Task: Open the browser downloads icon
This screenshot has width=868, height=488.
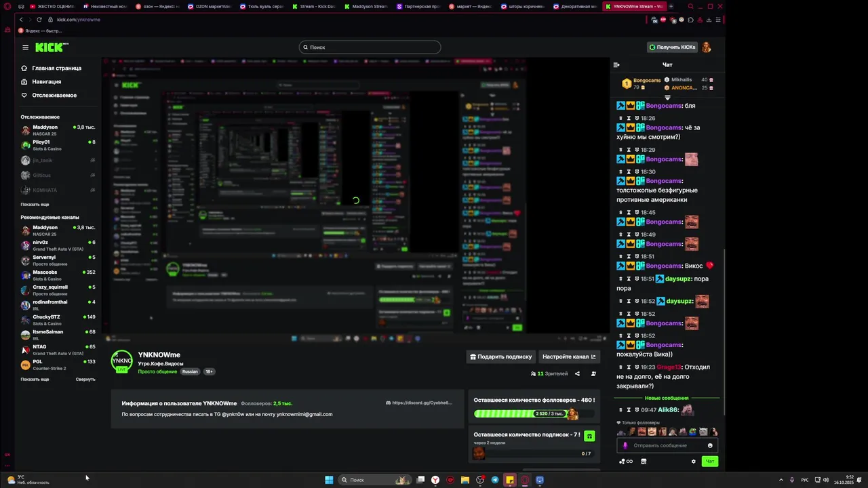Action: point(709,20)
